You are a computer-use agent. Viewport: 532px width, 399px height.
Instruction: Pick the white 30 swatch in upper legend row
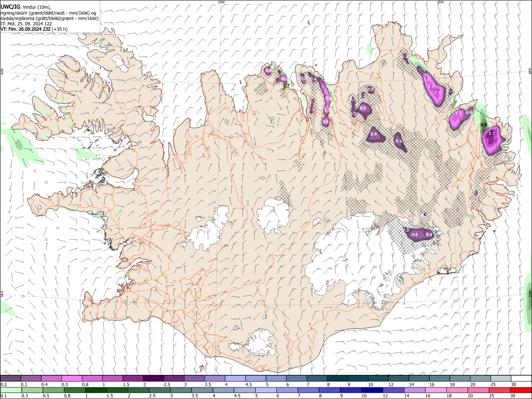521,379
